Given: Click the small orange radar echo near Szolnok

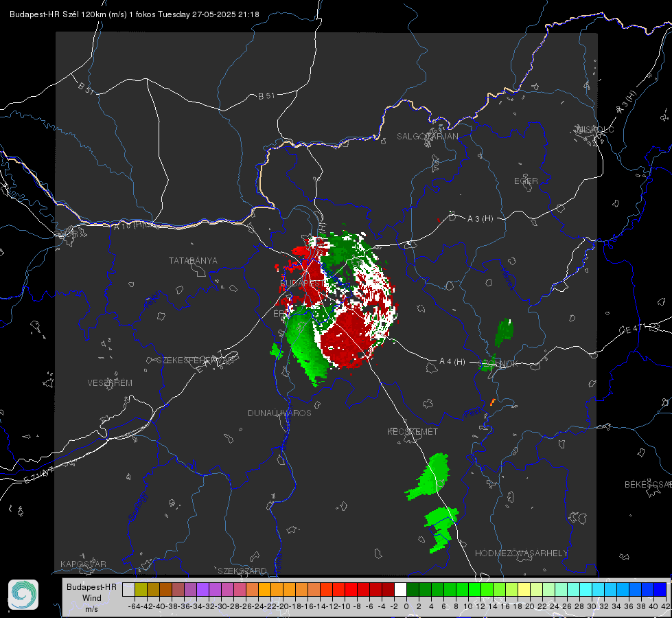Looking at the screenshot, I should 492,402.
